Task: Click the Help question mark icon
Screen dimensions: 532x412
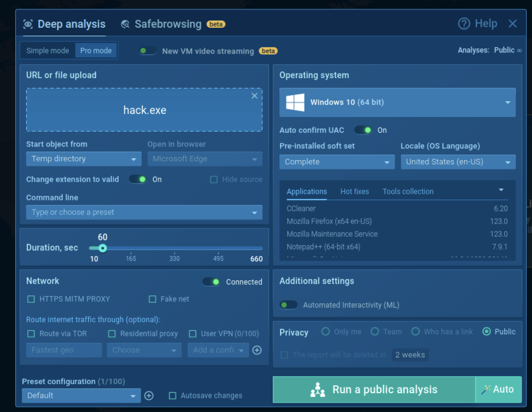Action: (x=464, y=24)
